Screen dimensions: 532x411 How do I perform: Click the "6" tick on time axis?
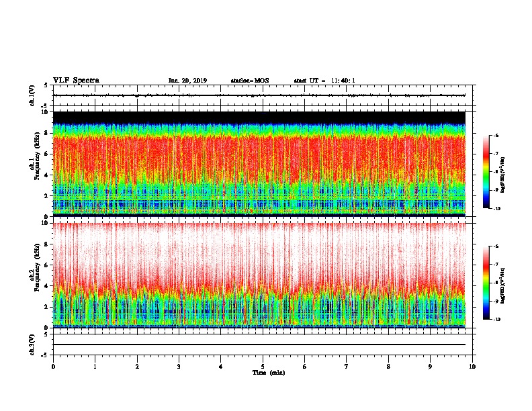(305, 367)
